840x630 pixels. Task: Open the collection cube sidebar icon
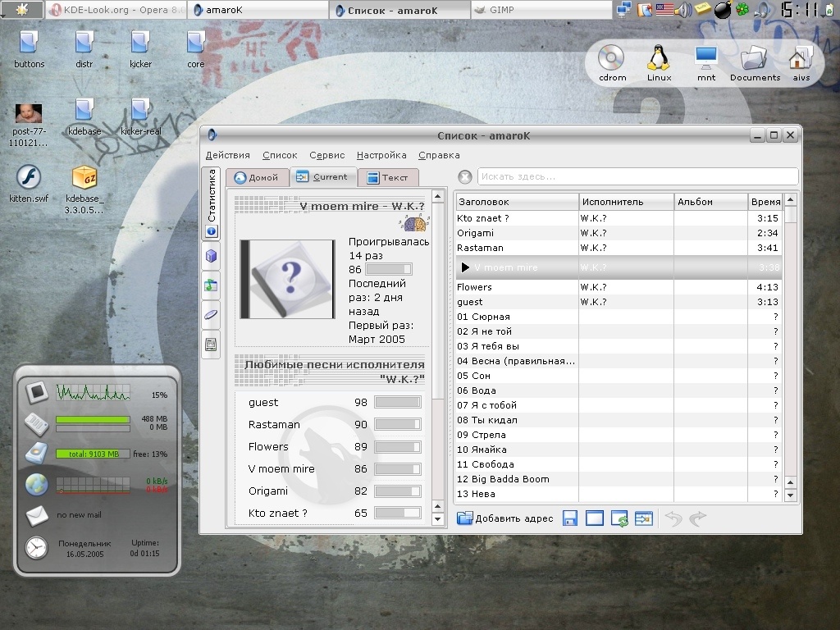click(211, 256)
